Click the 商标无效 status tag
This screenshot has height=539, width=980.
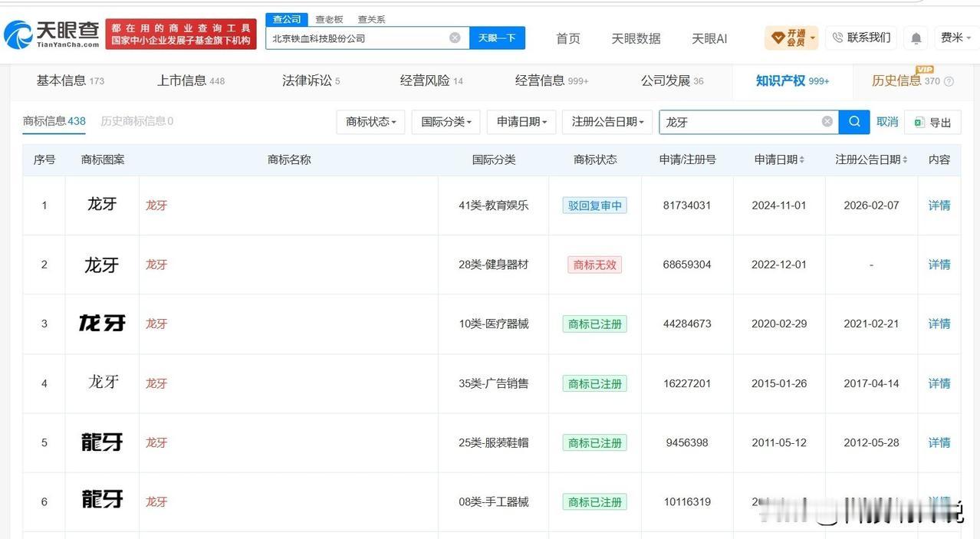click(x=595, y=265)
